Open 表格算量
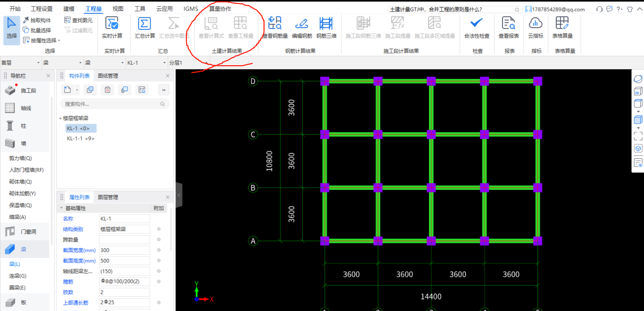The width and height of the screenshot is (644, 311). (562, 28)
